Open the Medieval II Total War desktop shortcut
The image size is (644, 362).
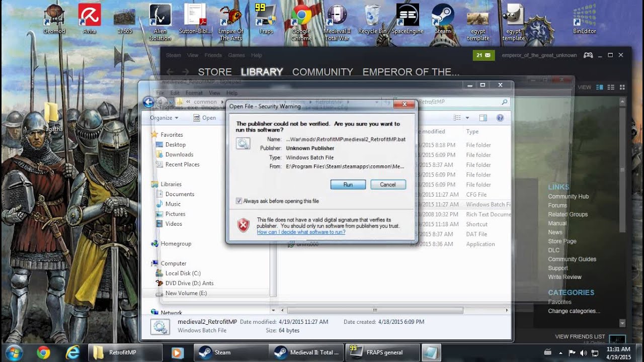[x=337, y=22]
